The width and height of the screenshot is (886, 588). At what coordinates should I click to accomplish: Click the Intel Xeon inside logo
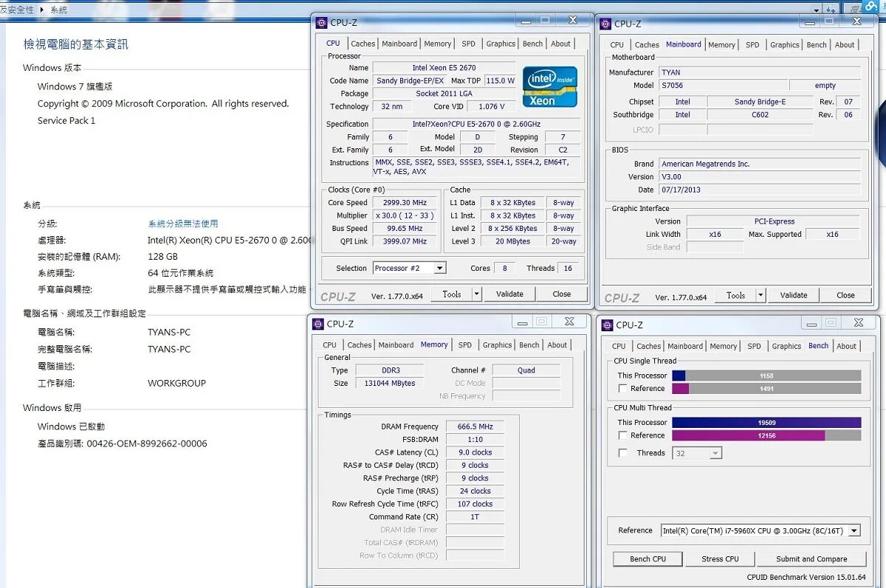click(x=550, y=87)
